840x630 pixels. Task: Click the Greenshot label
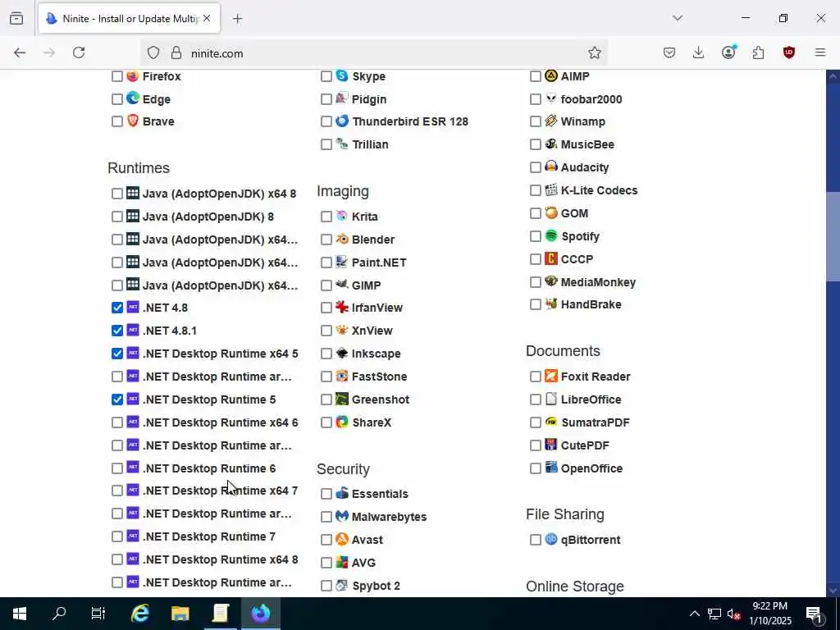[381, 399]
